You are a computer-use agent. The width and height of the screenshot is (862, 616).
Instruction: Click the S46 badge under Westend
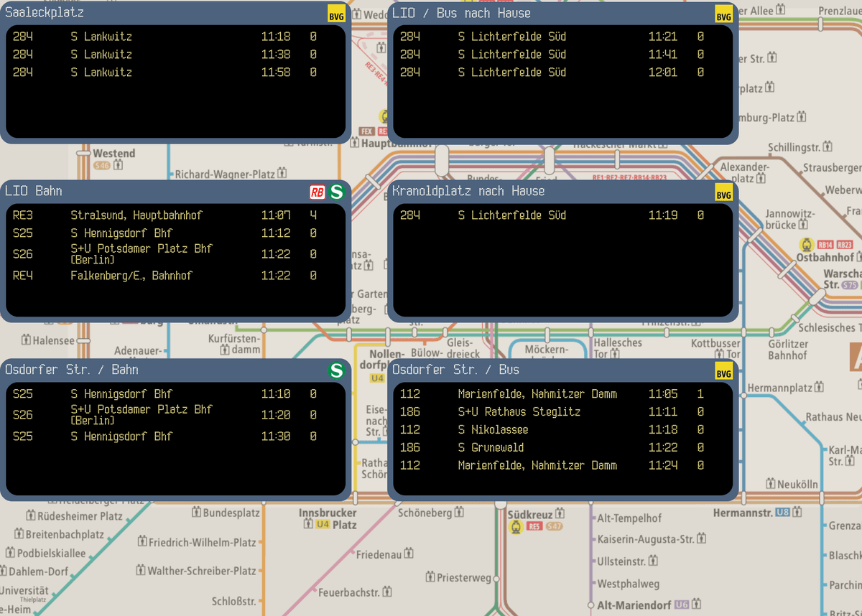pos(102,166)
